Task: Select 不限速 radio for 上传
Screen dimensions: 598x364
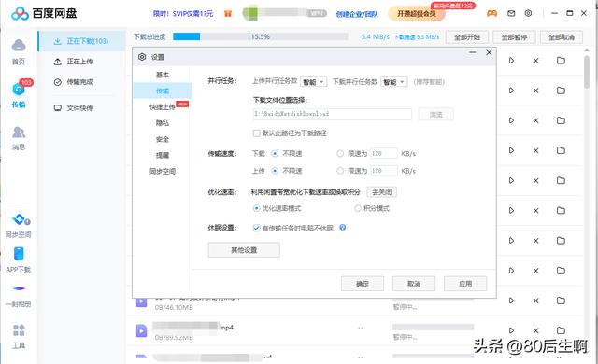Action: 275,171
